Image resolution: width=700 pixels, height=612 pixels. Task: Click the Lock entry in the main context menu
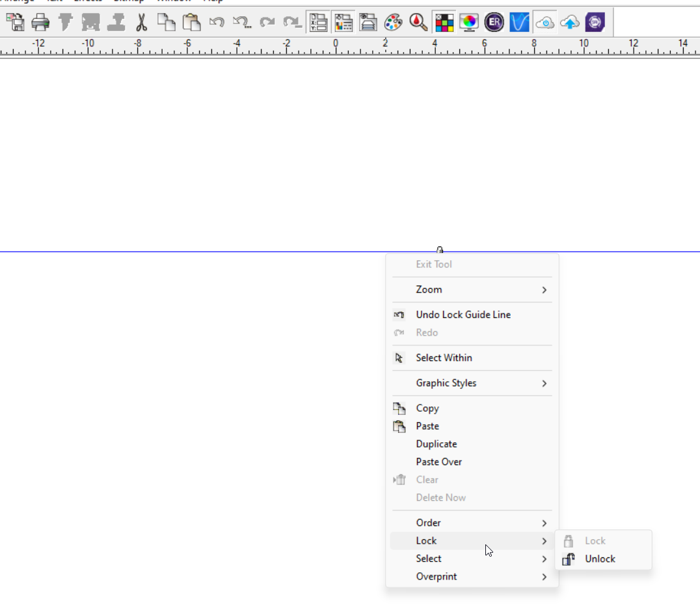[x=472, y=540]
